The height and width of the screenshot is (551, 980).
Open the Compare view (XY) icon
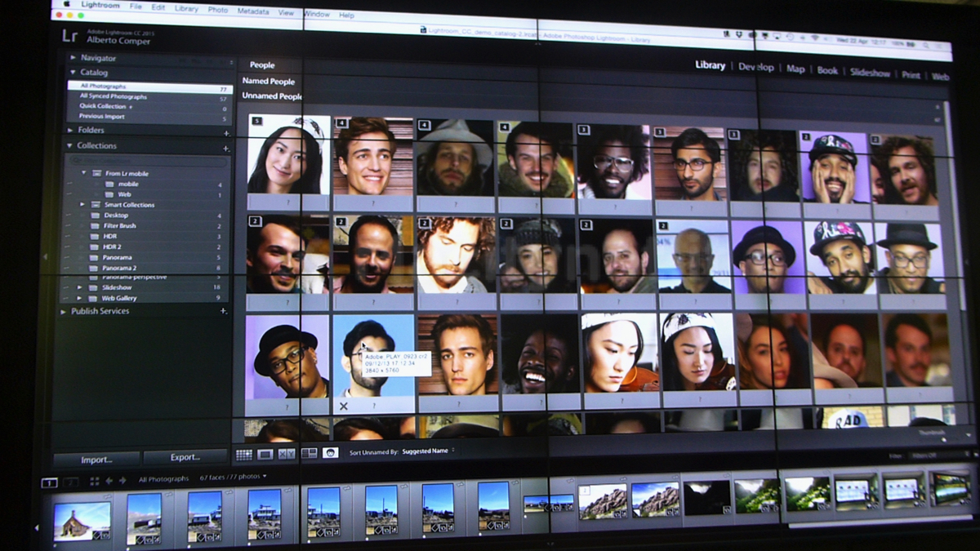point(287,454)
